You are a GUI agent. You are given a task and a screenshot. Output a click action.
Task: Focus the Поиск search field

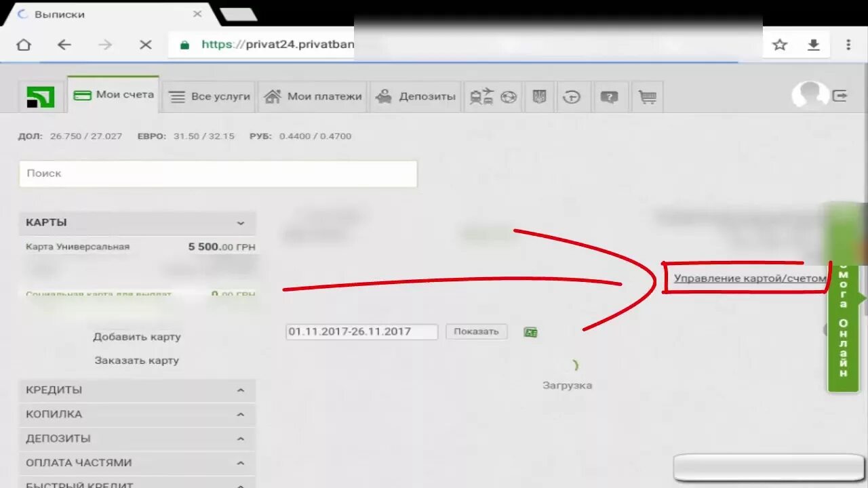(218, 174)
